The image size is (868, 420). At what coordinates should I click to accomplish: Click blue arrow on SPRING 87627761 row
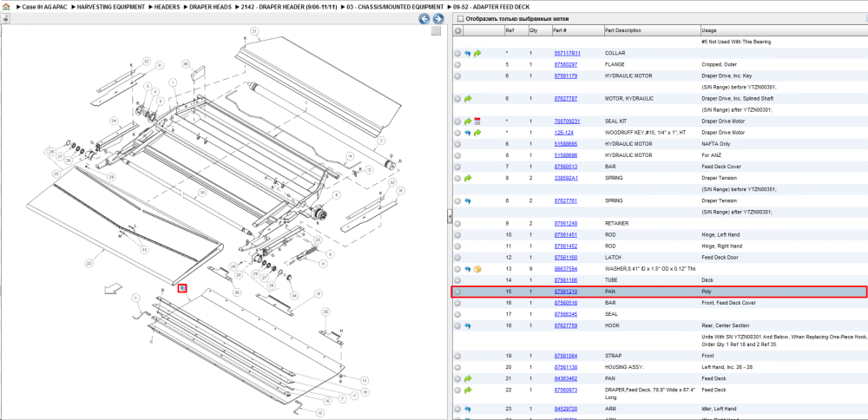pyautogui.click(x=468, y=200)
